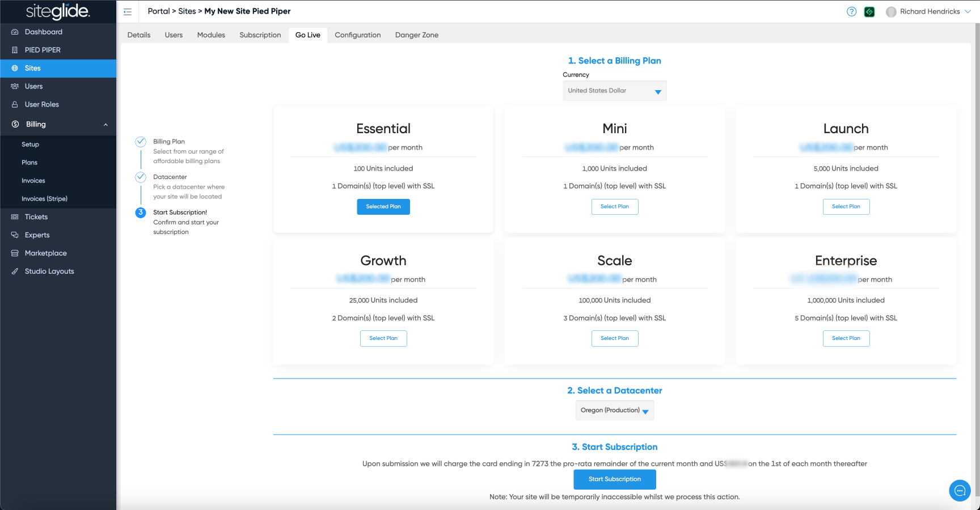Select the Growth plan

[383, 338]
